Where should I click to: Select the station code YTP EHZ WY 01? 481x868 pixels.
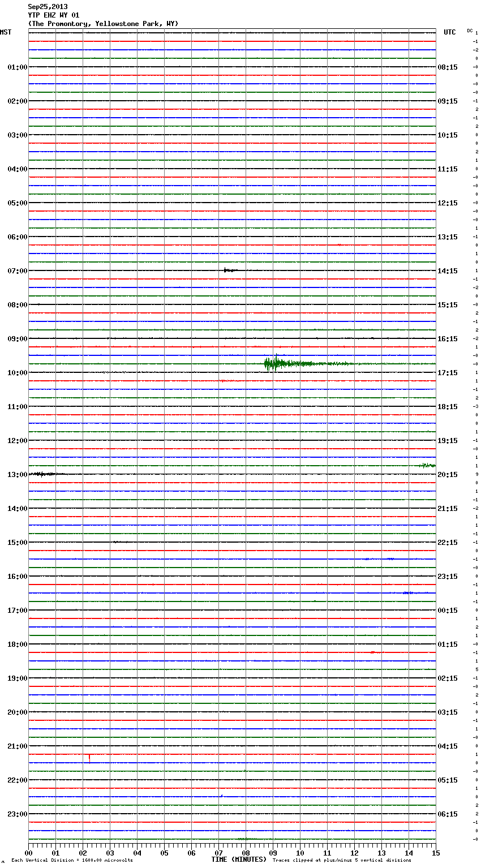pos(54,15)
